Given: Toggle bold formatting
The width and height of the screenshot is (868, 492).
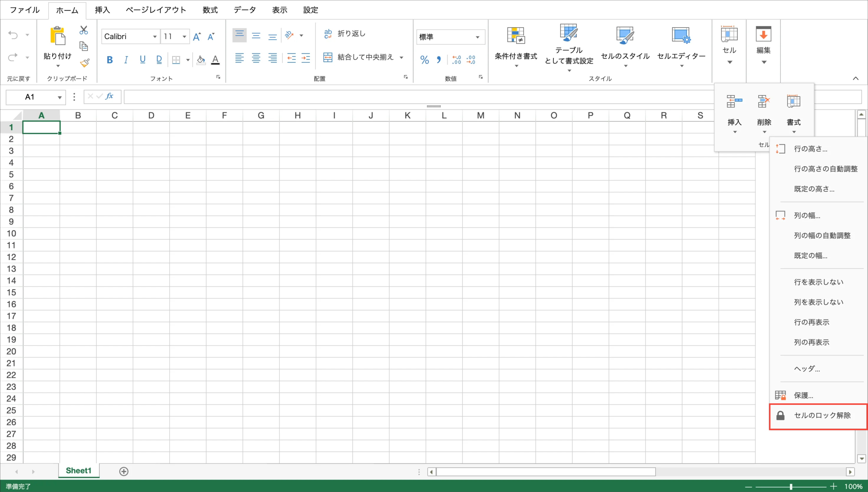Looking at the screenshot, I should [x=110, y=60].
